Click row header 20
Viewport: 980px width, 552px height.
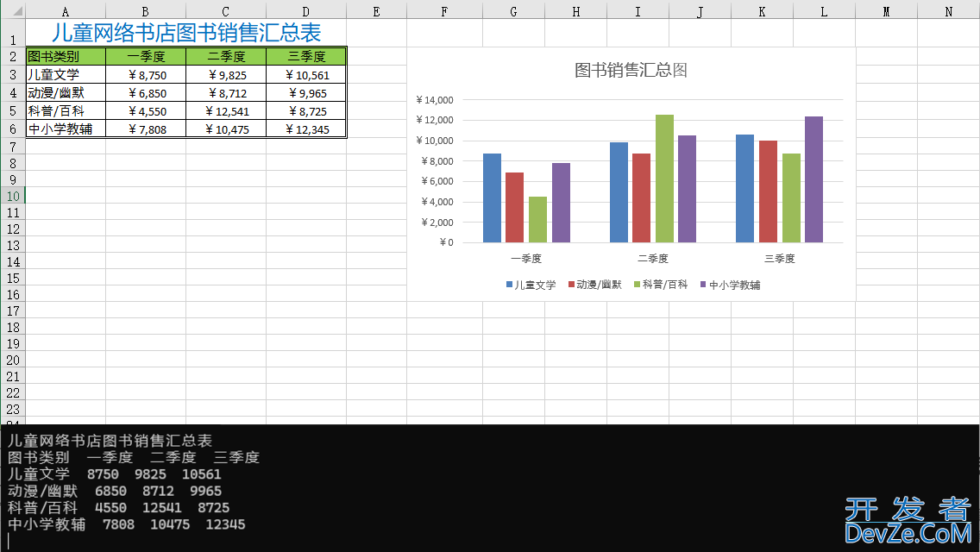pyautogui.click(x=13, y=359)
